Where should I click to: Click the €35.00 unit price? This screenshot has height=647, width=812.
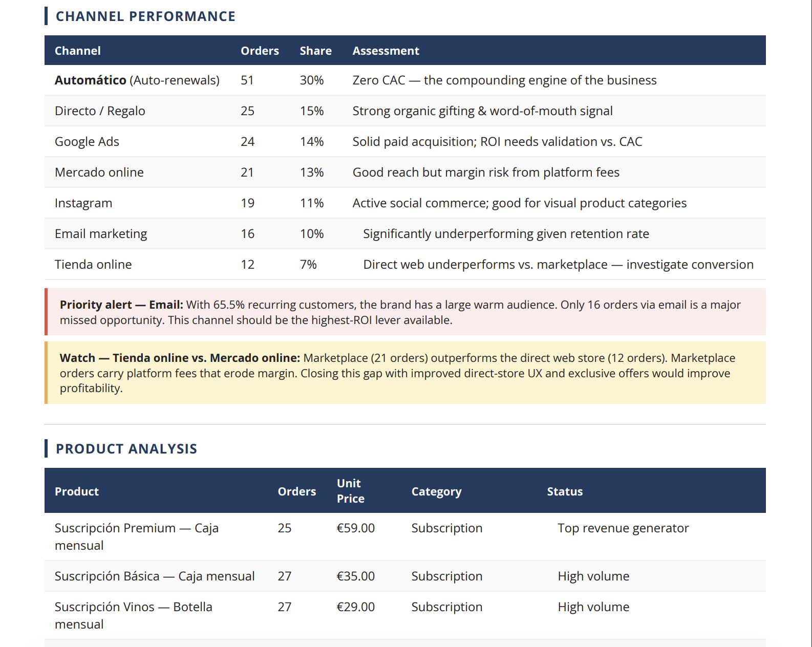coord(356,576)
